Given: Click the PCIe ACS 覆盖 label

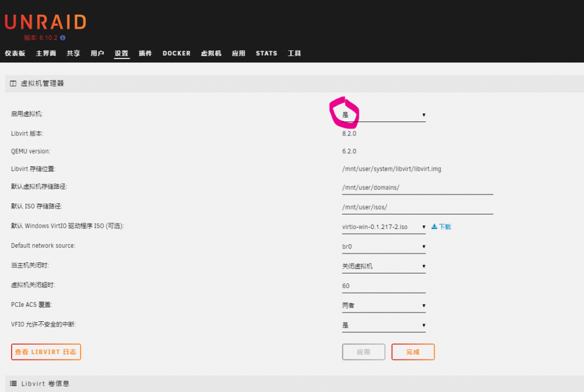Looking at the screenshot, I should pyautogui.click(x=32, y=304).
